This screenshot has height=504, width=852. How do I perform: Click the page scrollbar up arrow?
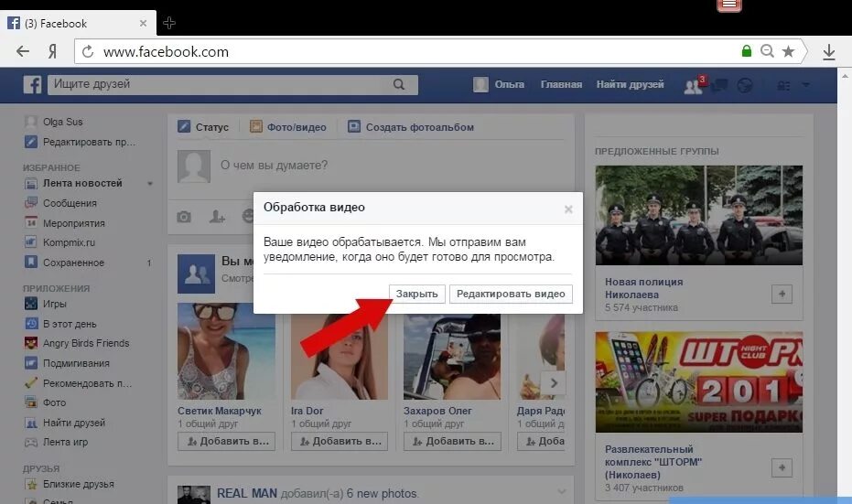click(x=845, y=76)
